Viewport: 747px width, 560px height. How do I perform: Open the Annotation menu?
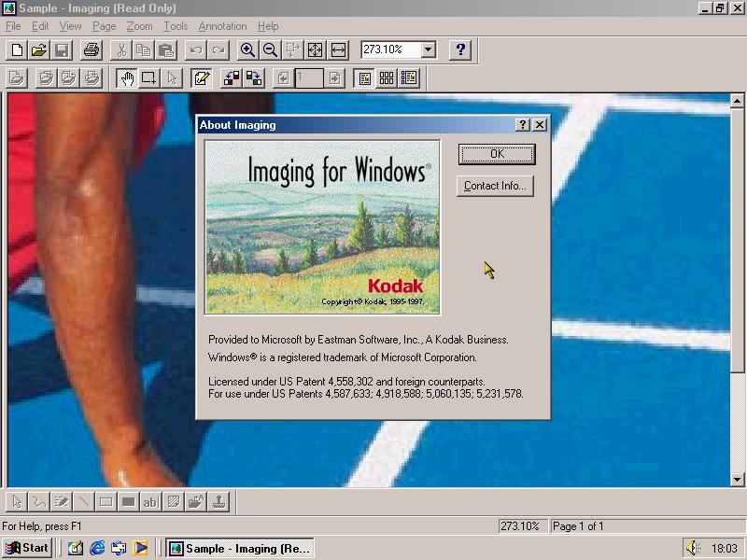[x=222, y=26]
